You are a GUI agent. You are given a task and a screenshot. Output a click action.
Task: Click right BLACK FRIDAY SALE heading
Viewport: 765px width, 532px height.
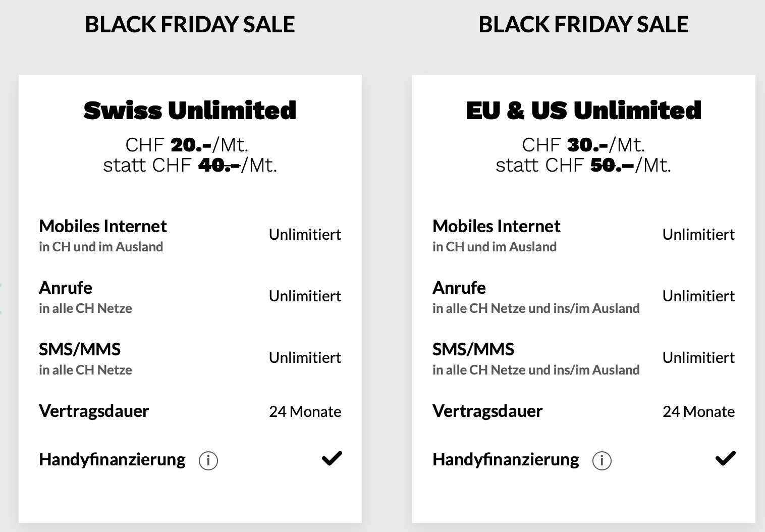pos(583,24)
